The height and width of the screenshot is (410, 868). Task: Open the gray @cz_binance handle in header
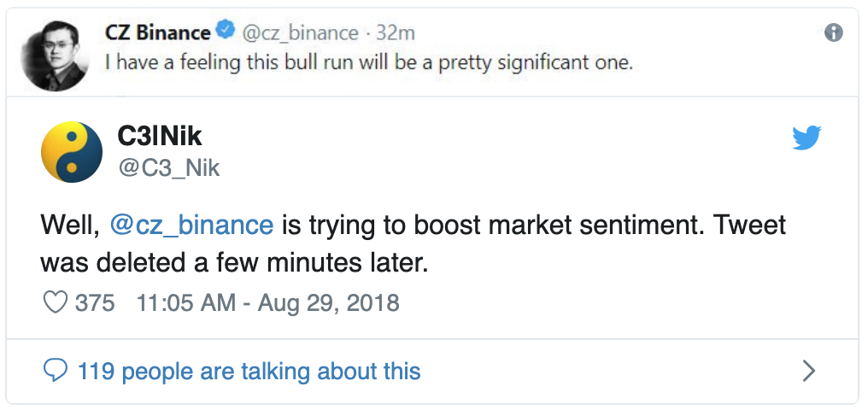click(299, 33)
